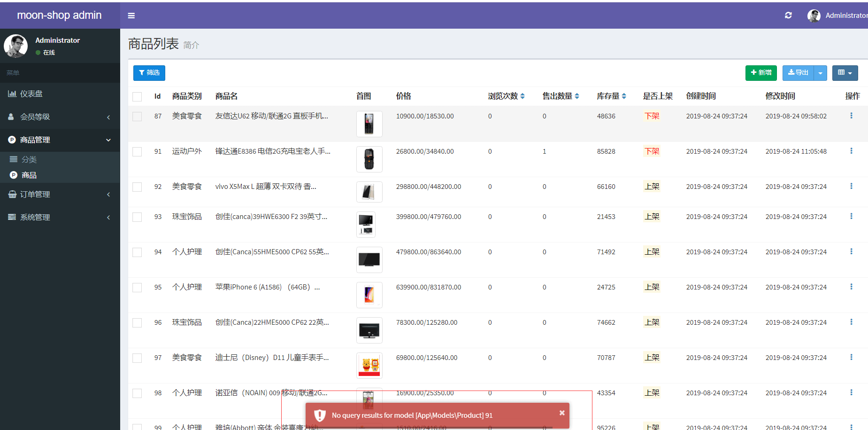Expand the 系统管理 sidebar menu

(60, 217)
